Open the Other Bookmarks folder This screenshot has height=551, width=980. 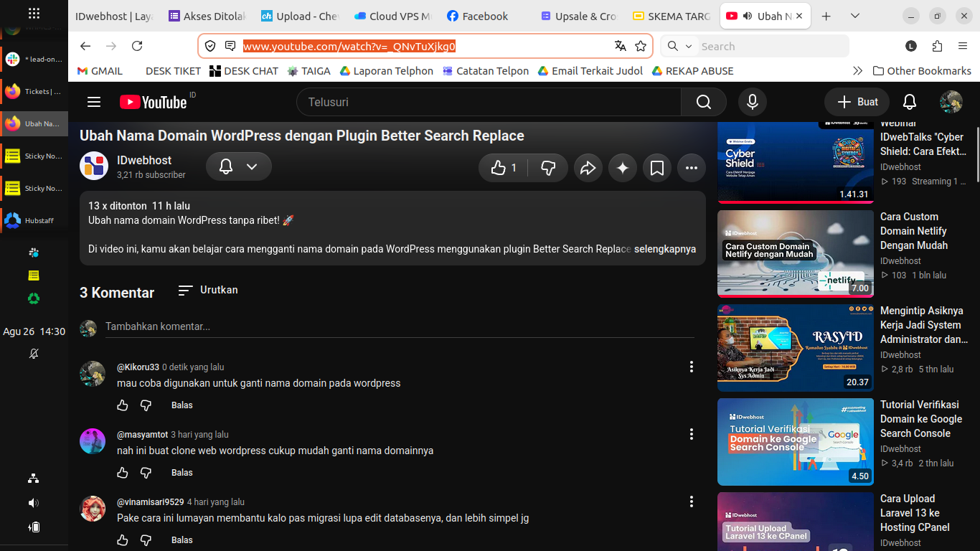pos(922,71)
